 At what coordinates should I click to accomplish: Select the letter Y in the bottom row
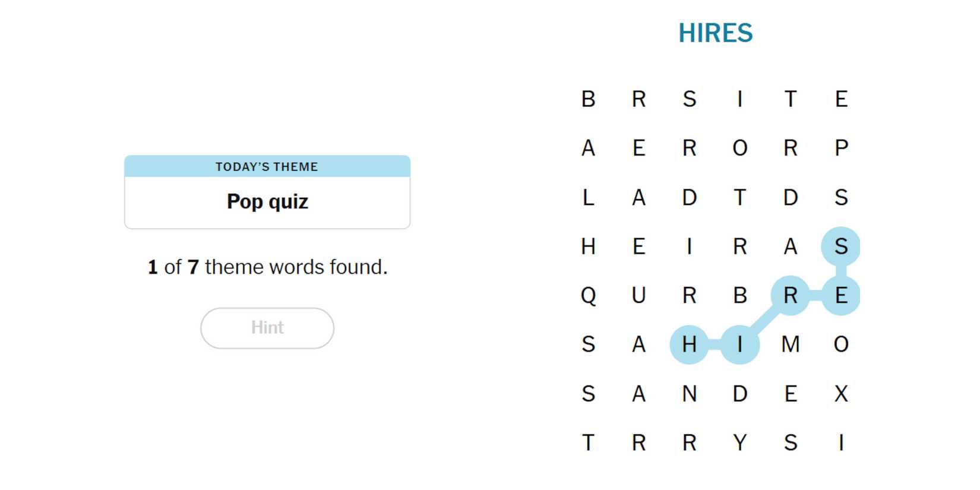coord(739,443)
